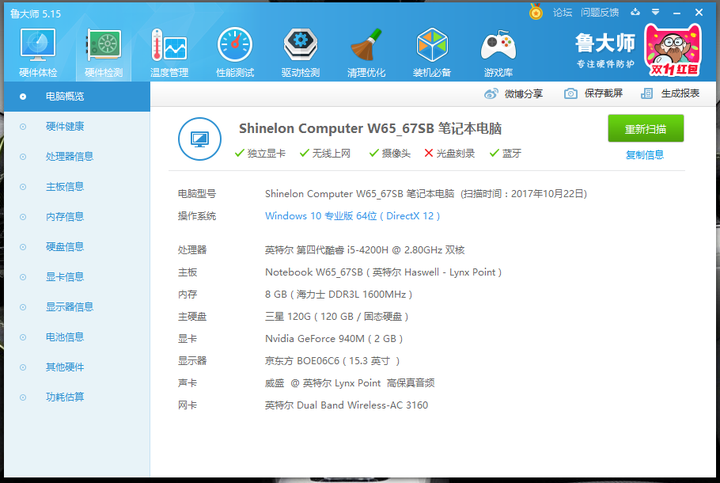Click the 无线上网 feature indicator
The image size is (720, 483).
(325, 153)
